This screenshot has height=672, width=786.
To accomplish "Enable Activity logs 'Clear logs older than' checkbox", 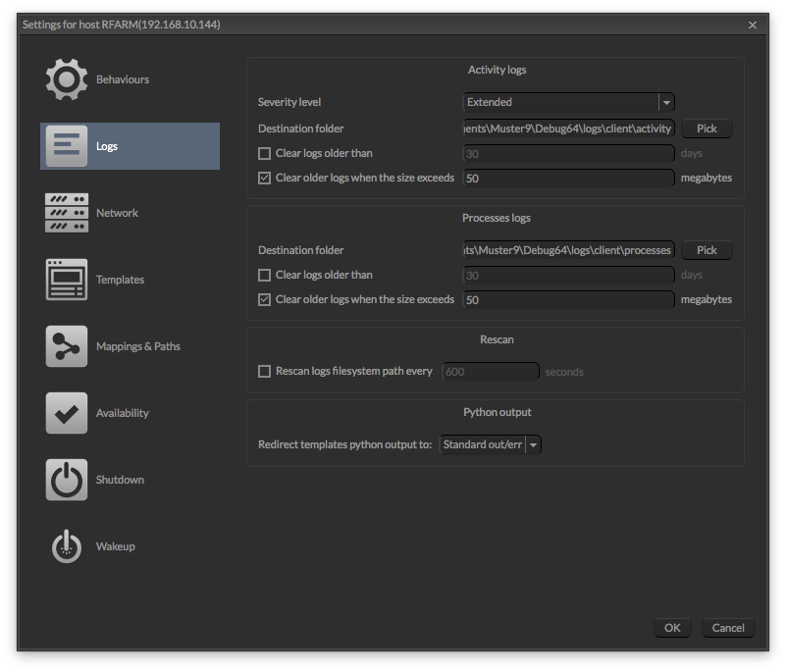I will click(264, 153).
